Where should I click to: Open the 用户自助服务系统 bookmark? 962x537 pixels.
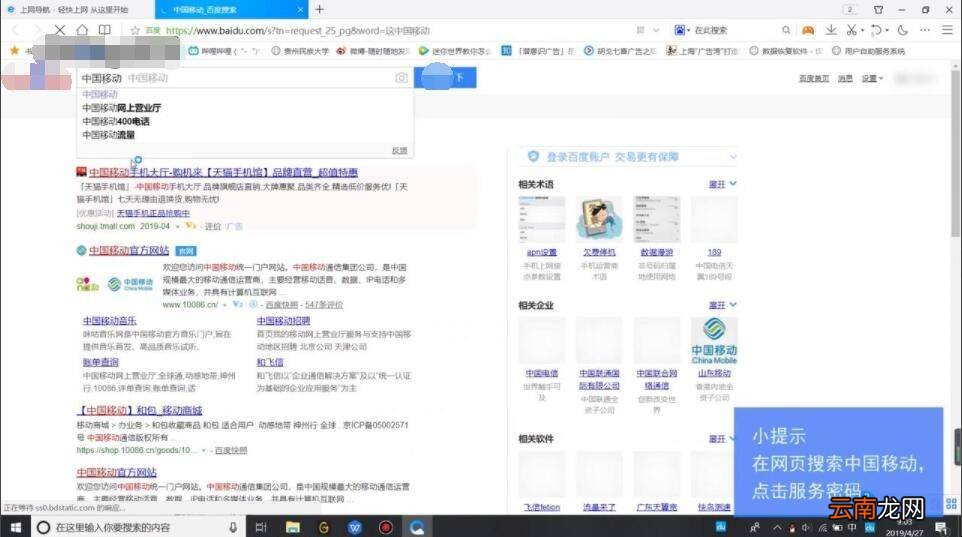coord(868,51)
